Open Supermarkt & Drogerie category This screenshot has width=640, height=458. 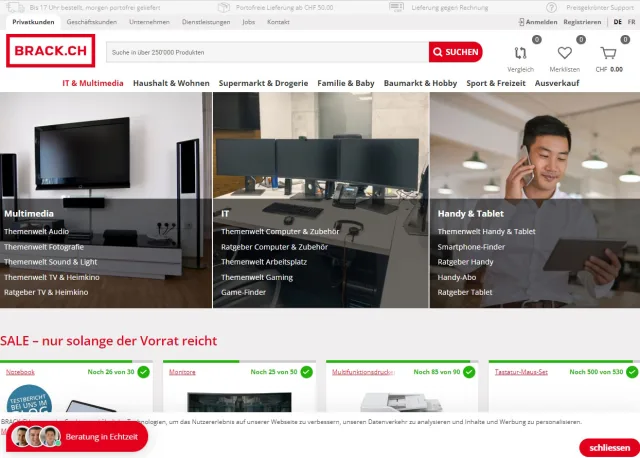pyautogui.click(x=263, y=83)
